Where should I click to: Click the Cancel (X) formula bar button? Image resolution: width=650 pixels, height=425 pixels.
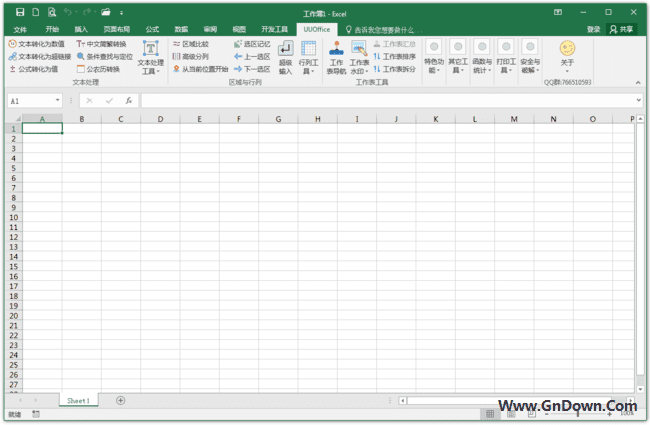click(x=89, y=100)
